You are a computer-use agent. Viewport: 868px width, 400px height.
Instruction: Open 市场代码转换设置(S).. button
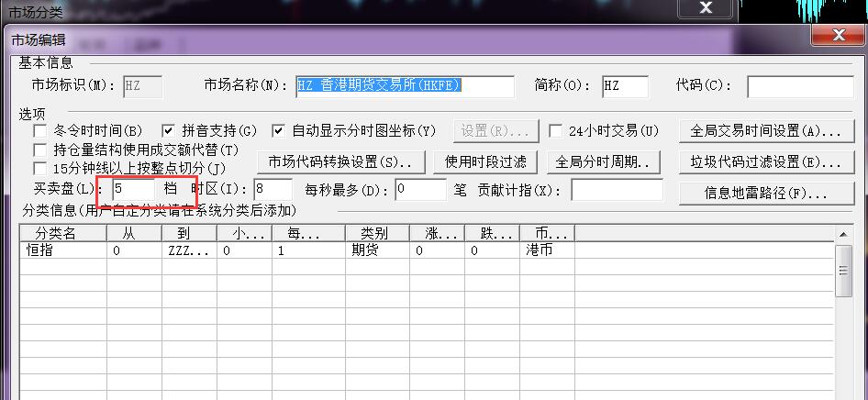click(341, 162)
